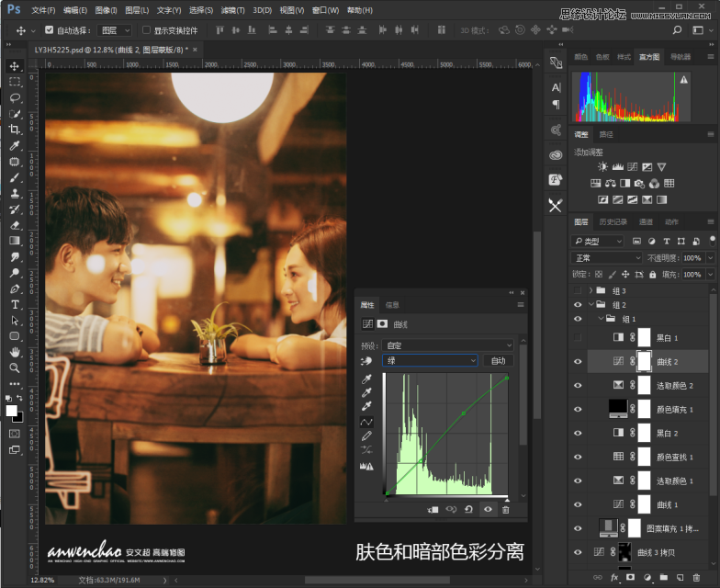The width and height of the screenshot is (720, 588).
Task: Open the auto-select 图层 dropdown
Action: pyautogui.click(x=114, y=30)
